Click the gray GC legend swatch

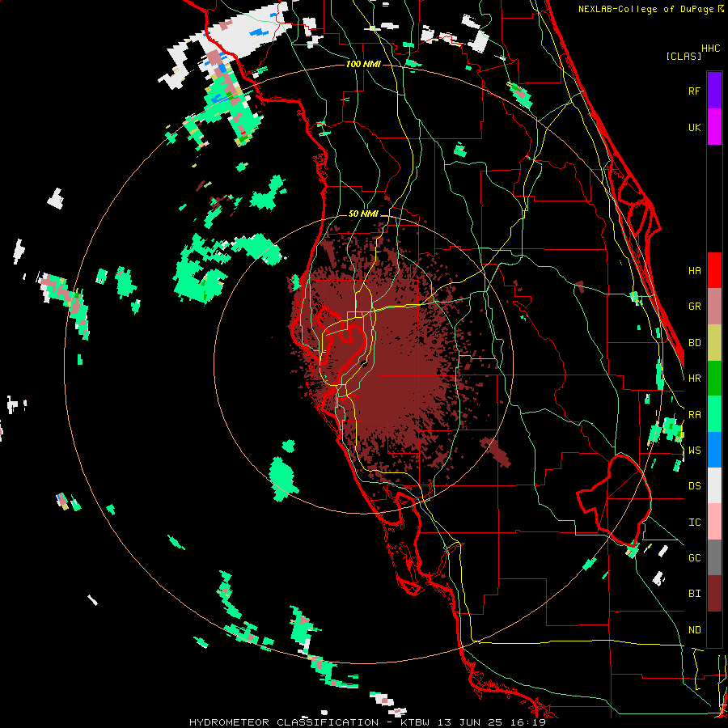714,557
